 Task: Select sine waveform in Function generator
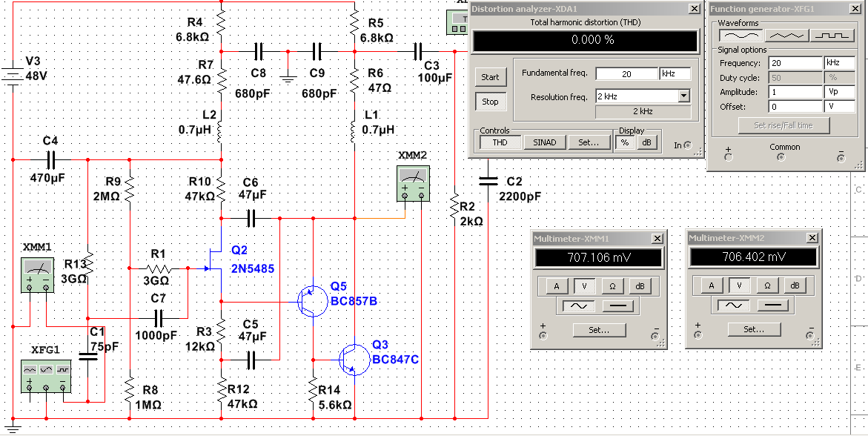pos(741,35)
